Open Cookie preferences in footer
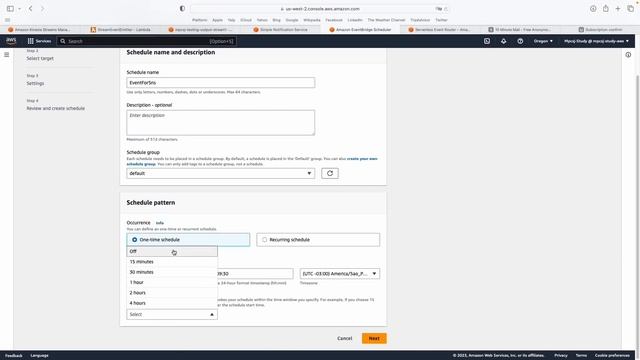The height and width of the screenshot is (360, 640). point(612,356)
